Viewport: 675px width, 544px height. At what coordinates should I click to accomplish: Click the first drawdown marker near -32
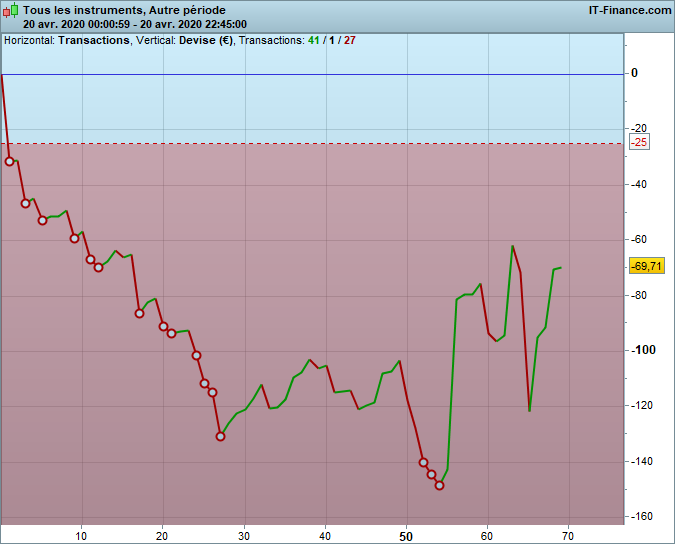[x=9, y=161]
